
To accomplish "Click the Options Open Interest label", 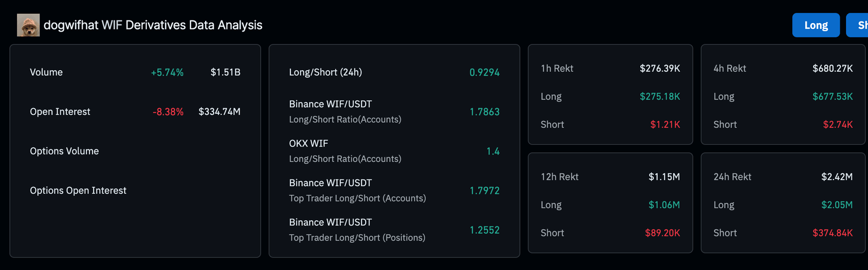I will [78, 191].
